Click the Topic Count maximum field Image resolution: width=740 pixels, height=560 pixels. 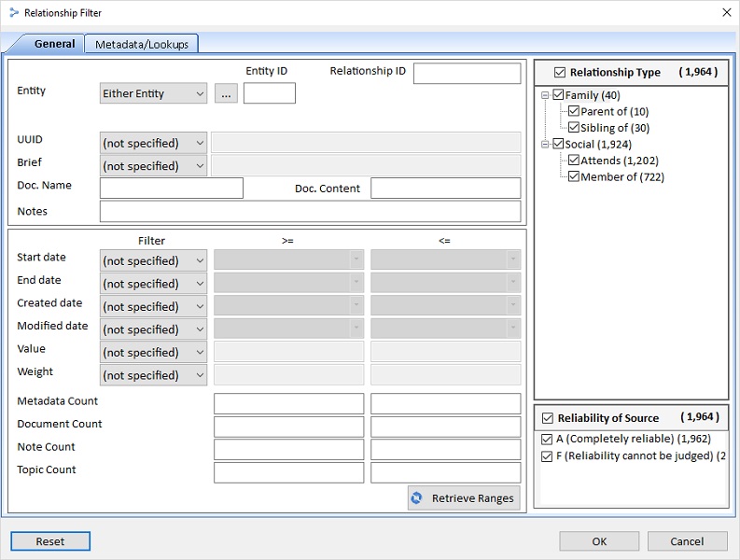[445, 472]
